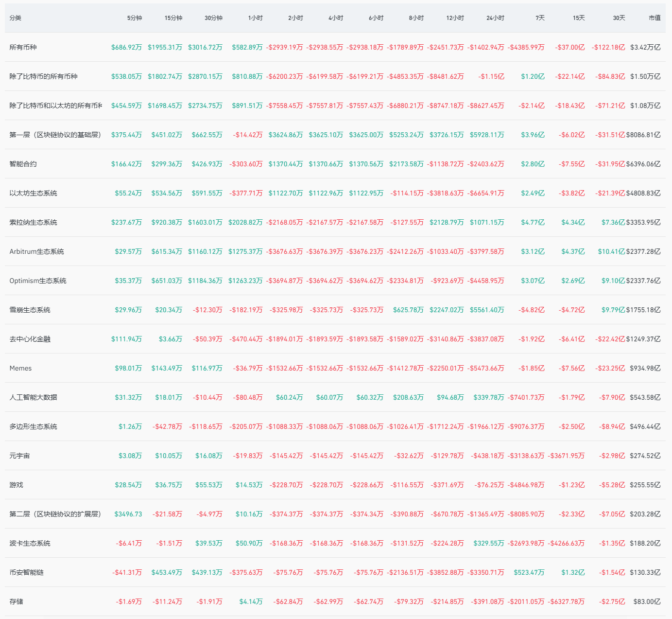Open the 去中心化金融 category
The width and height of the screenshot is (672, 619).
pyautogui.click(x=30, y=339)
